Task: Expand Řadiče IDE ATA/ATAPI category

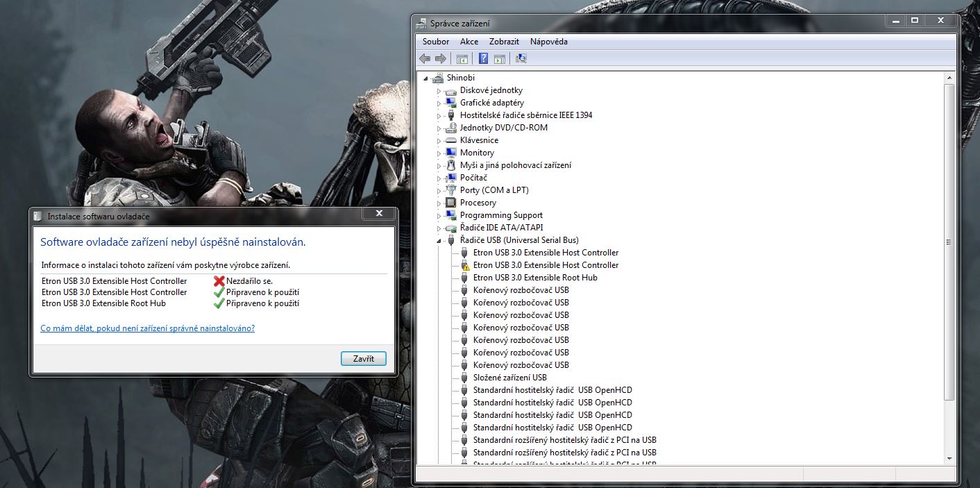Action: pos(439,228)
